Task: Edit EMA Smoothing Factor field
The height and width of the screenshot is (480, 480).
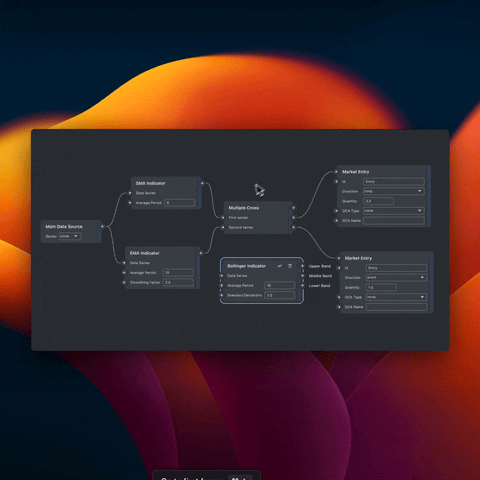Action: [178, 282]
